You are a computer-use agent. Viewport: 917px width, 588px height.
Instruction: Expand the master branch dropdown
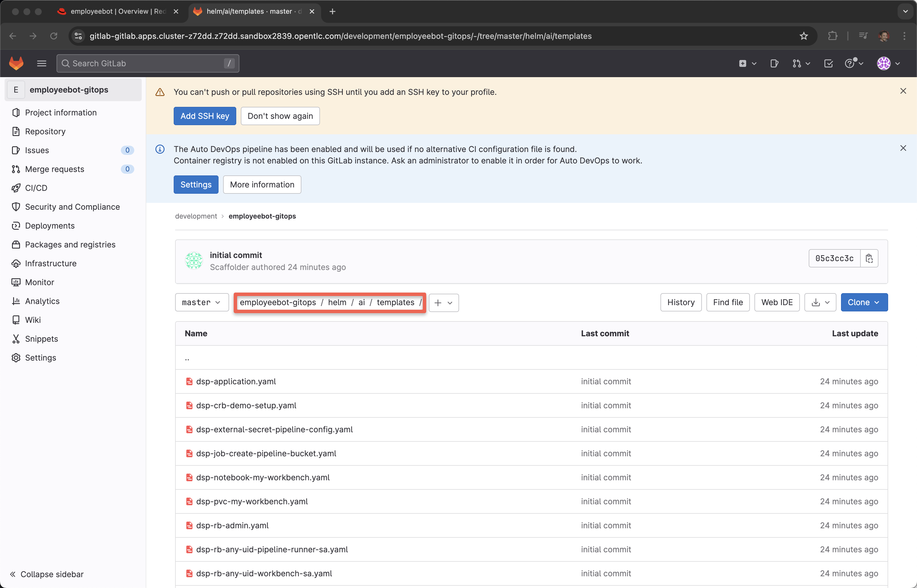click(x=202, y=302)
